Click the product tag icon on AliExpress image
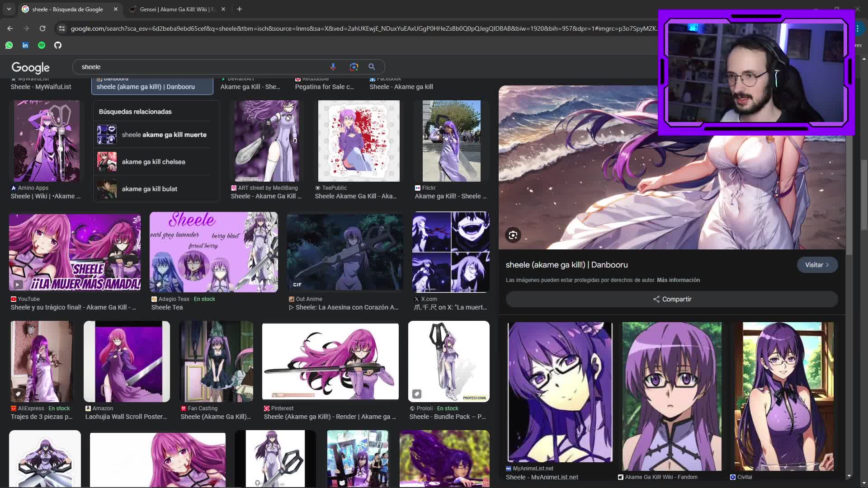This screenshot has width=868, height=488. point(18,394)
